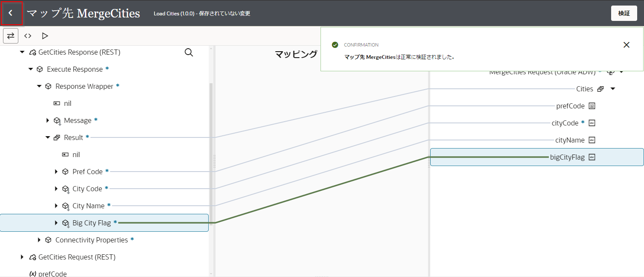
Task: Click the cityName target type icon
Action: pyautogui.click(x=592, y=140)
